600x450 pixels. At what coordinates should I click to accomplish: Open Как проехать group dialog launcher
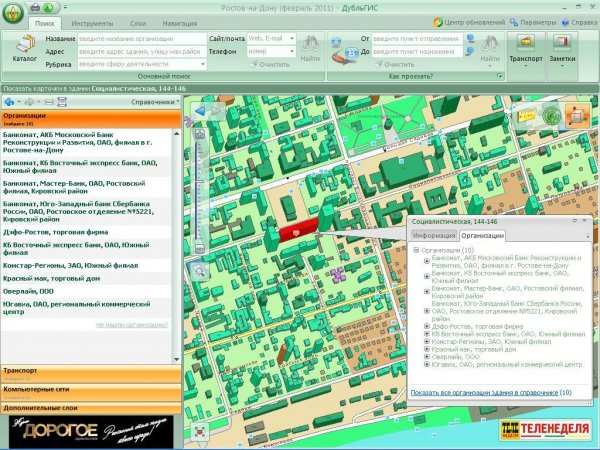tap(499, 76)
